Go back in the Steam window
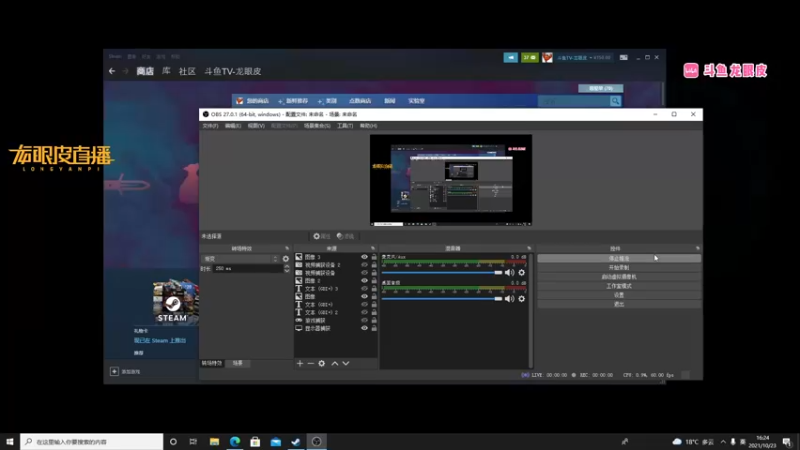This screenshot has width=800, height=450. [x=112, y=71]
